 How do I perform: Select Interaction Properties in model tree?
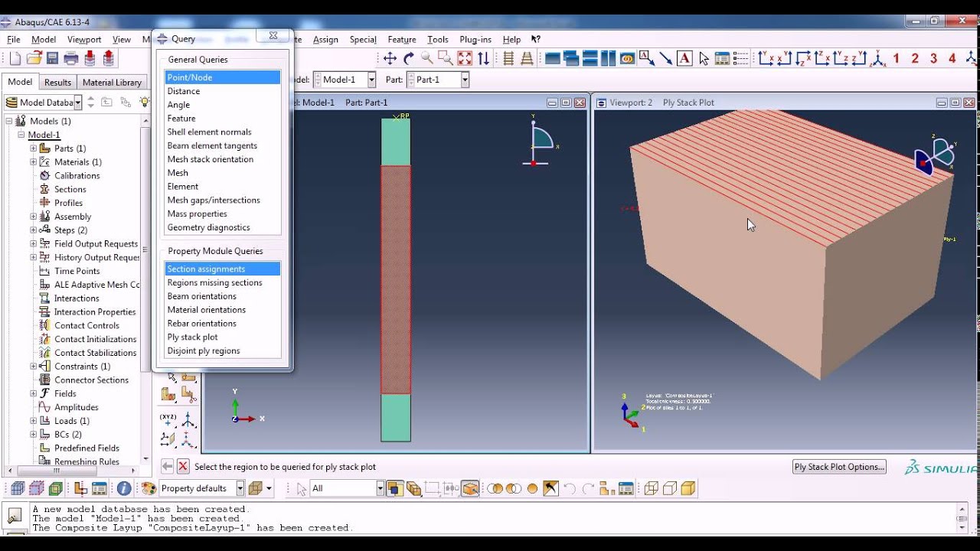95,312
